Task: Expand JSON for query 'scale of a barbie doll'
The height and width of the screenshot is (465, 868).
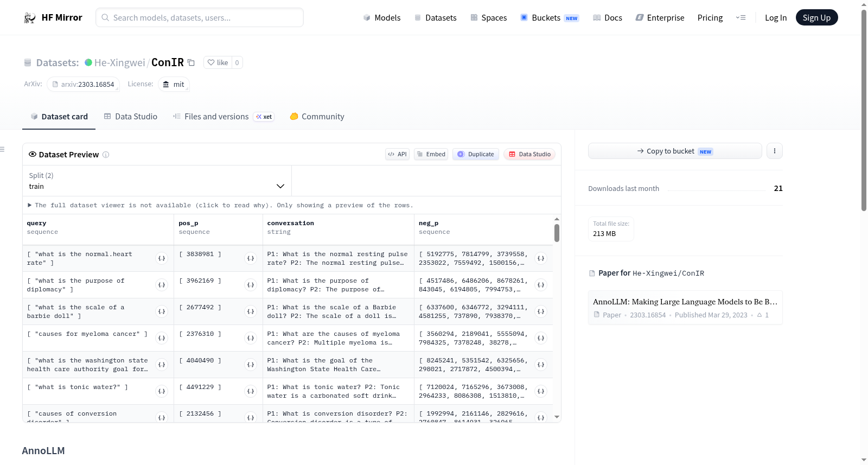Action: [162, 311]
